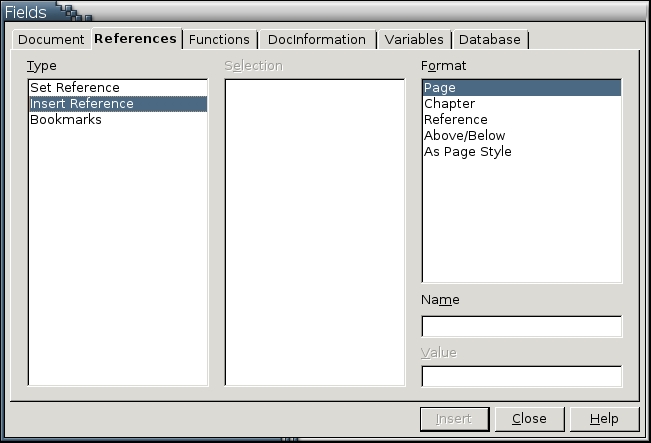Select Chapter format option
651x443 pixels.
click(450, 104)
